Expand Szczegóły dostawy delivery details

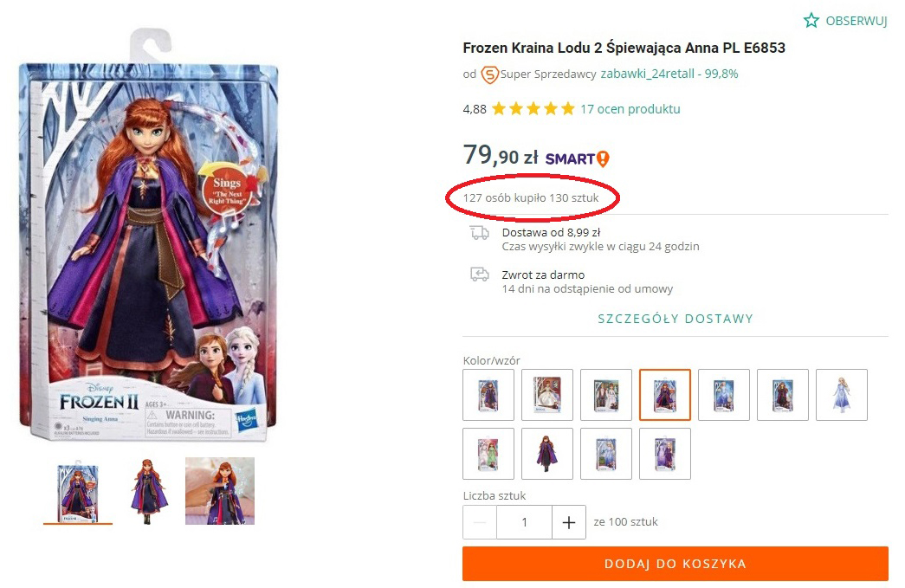pos(676,319)
